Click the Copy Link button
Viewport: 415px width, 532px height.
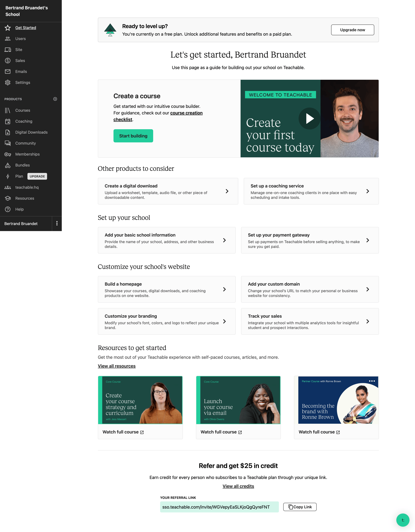click(300, 507)
